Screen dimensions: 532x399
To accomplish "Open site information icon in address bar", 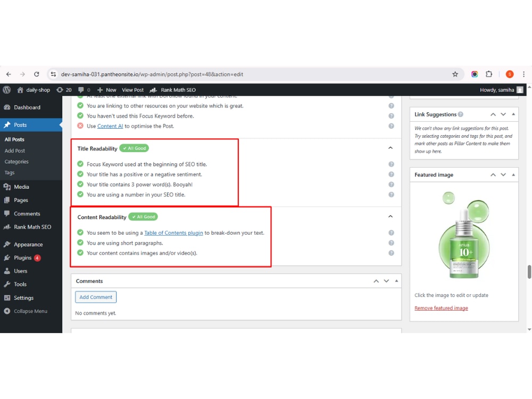I will coord(53,74).
